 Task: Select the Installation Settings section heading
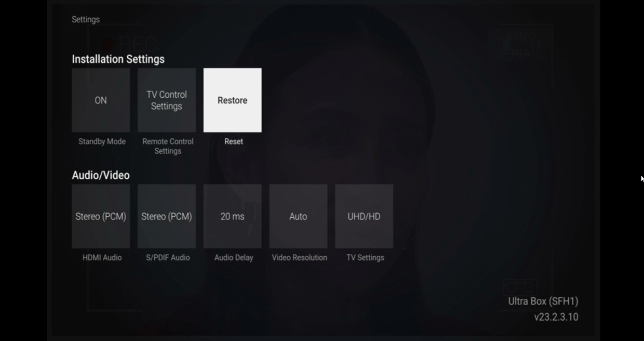[118, 59]
